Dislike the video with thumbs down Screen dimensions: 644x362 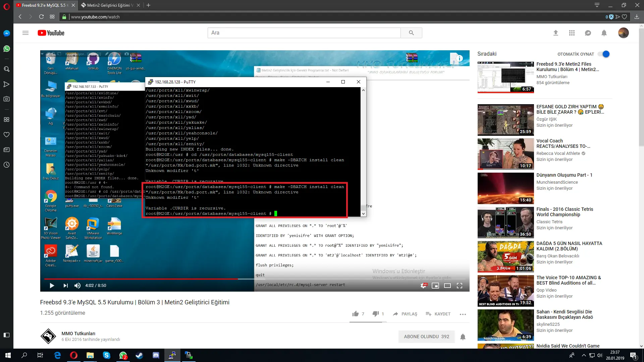tap(376, 314)
